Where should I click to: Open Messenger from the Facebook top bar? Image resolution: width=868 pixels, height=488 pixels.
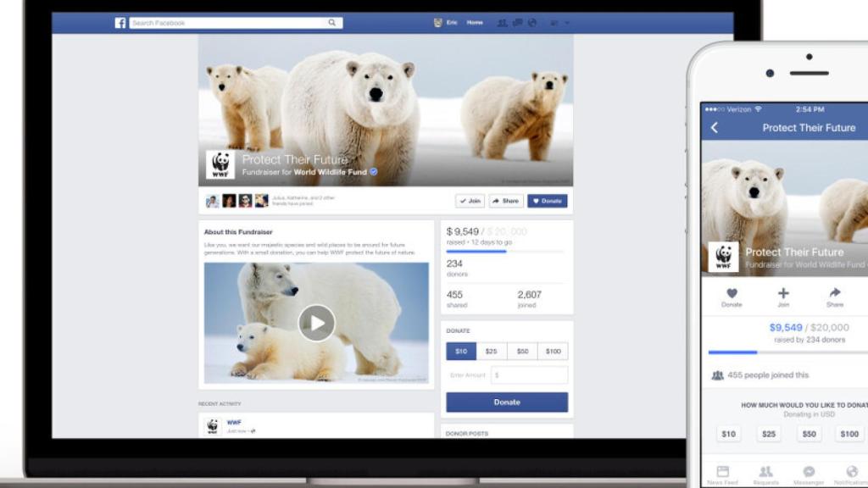(x=519, y=23)
